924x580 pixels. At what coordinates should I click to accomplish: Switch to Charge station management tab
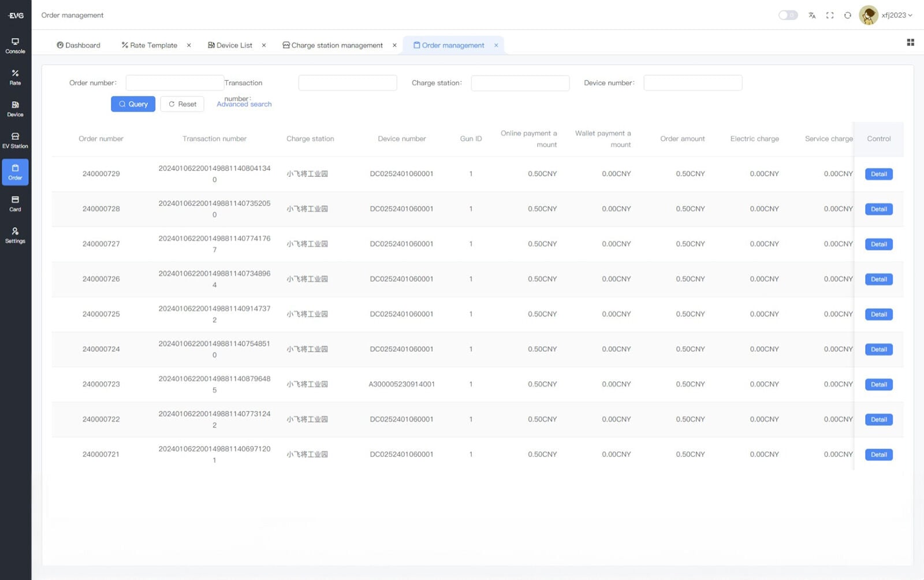pos(333,45)
